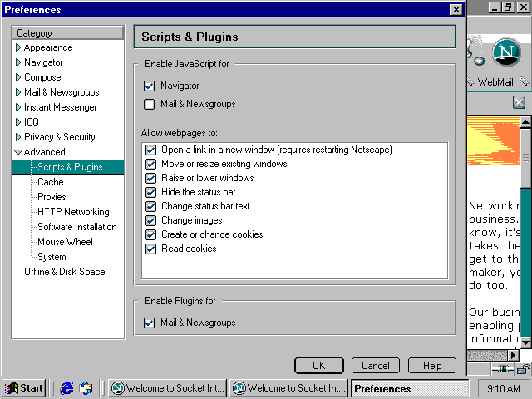Image resolution: width=532 pixels, height=399 pixels.
Task: Click the vertical scrollbar thumb in Netscape window
Action: click(525, 157)
